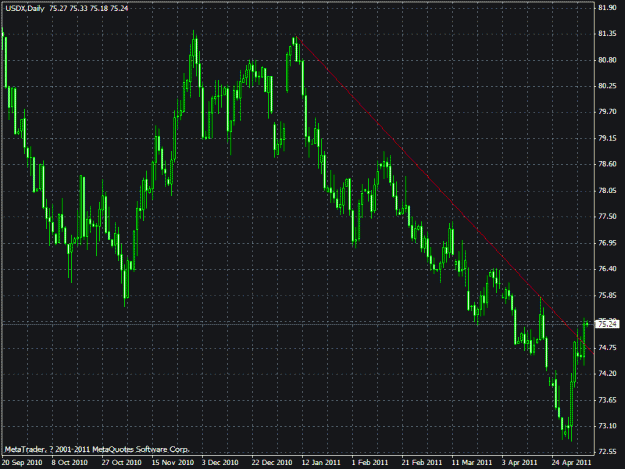Viewport: 625px width, 469px height.
Task: Click the 3 Apr 2011 date label
Action: 519,462
